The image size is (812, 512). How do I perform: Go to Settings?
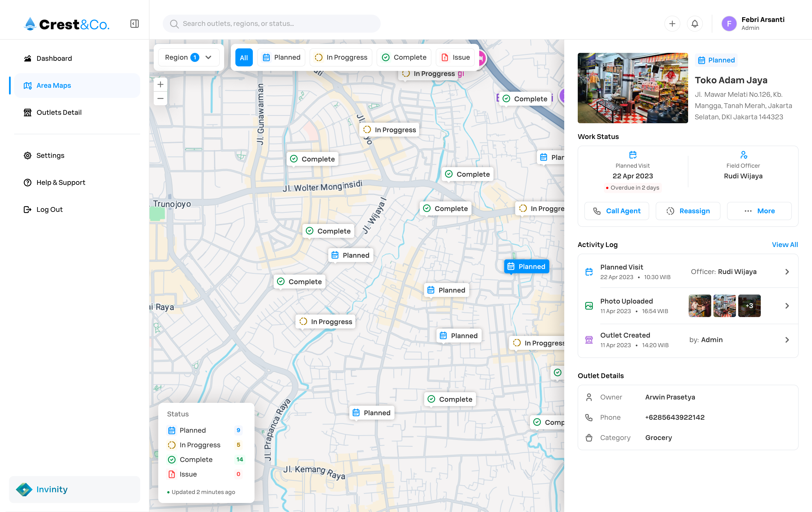point(77,155)
